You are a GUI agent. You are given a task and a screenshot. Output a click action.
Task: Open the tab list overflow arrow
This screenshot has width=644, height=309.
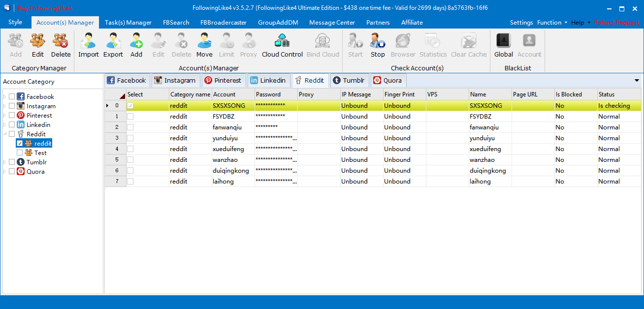click(x=637, y=81)
